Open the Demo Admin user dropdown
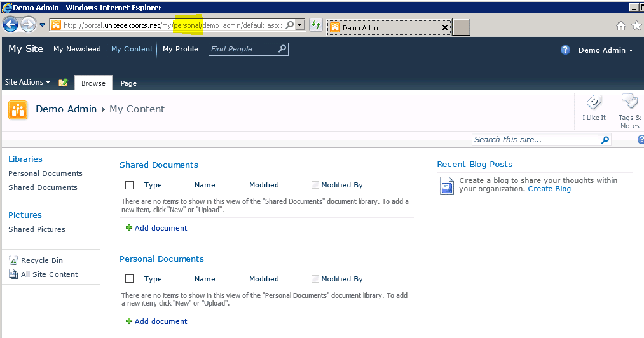The width and height of the screenshot is (644, 338). (605, 50)
